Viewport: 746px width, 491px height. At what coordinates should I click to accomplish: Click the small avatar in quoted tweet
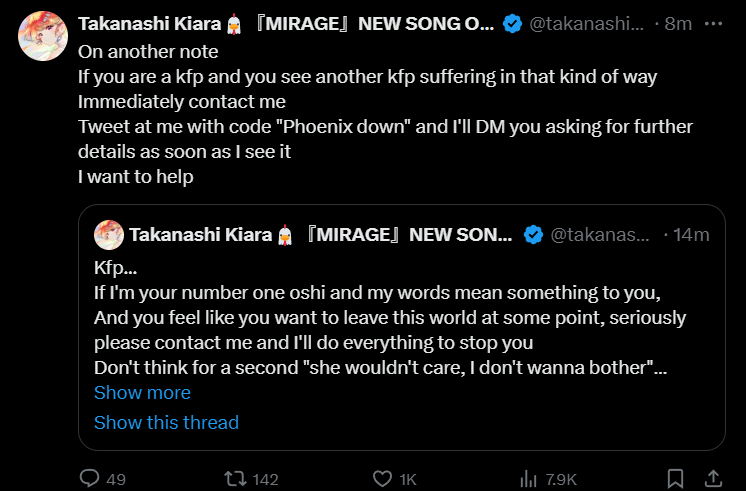tap(108, 235)
